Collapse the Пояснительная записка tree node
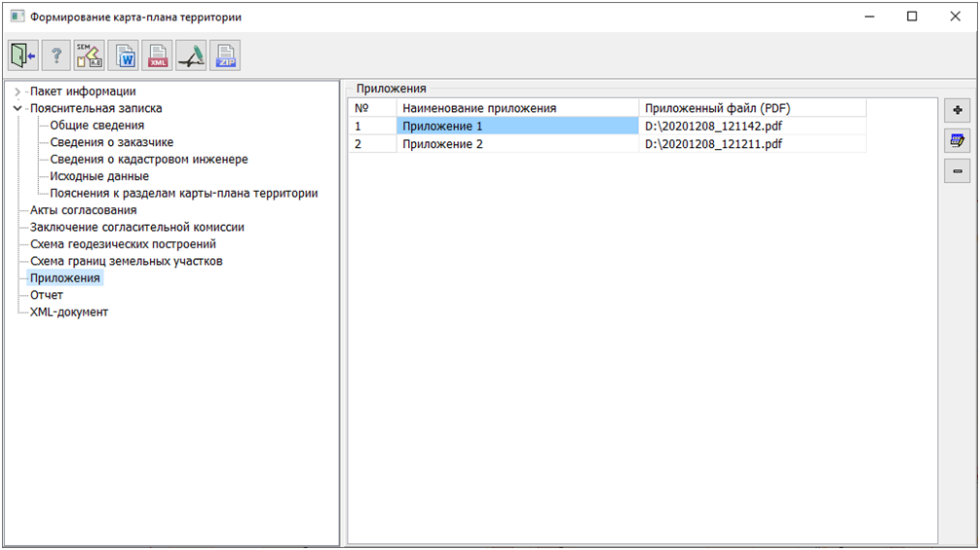 (18, 108)
